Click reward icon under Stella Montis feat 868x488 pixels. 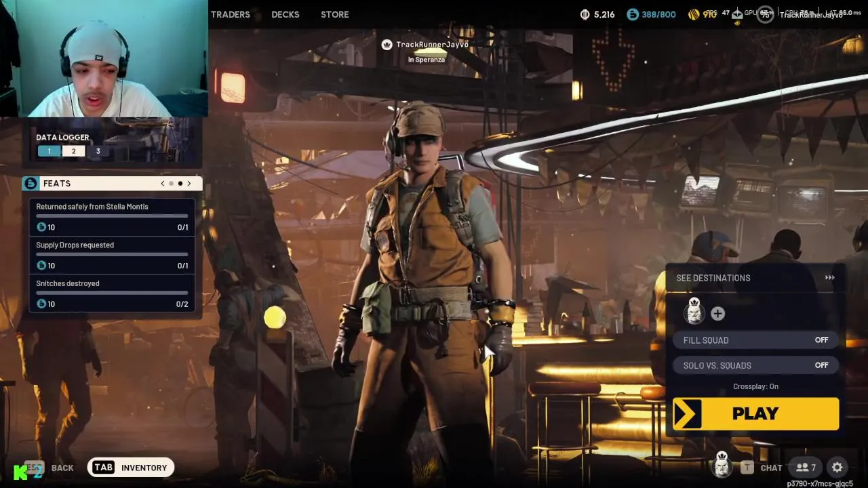(x=41, y=227)
